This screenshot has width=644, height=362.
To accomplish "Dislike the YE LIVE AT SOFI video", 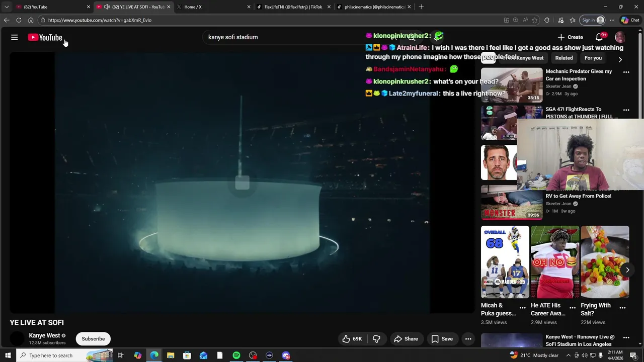I will [376, 339].
